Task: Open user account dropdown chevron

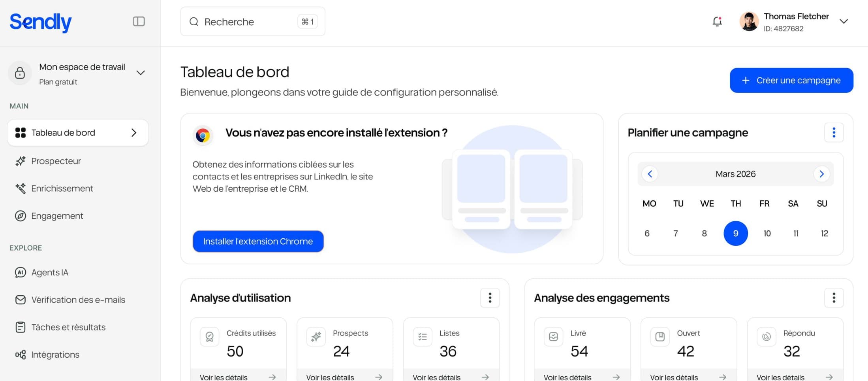Action: (844, 21)
